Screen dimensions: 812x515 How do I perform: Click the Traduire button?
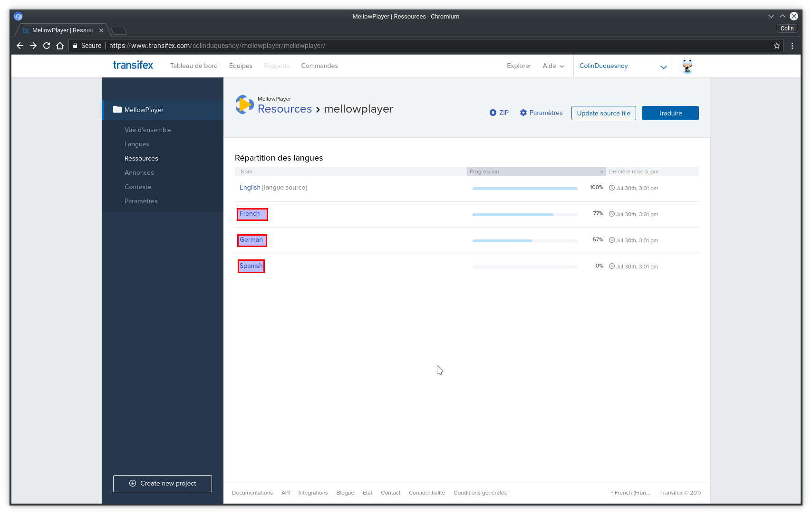pos(670,113)
